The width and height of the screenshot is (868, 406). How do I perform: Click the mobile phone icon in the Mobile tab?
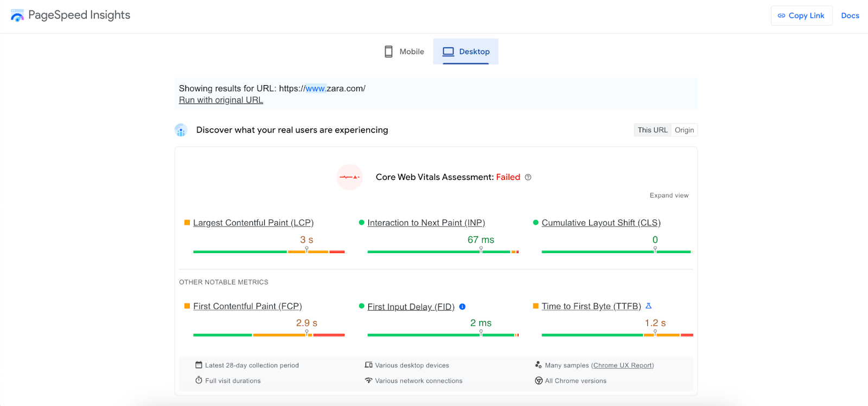click(388, 51)
